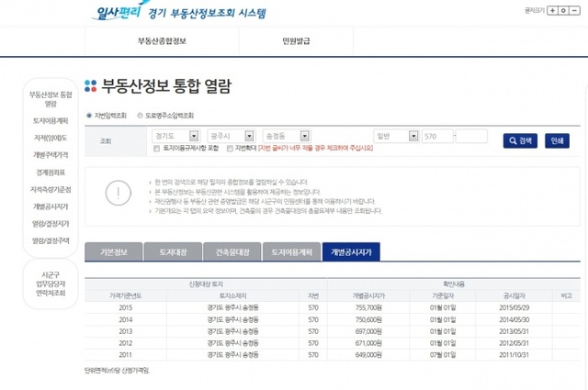Increase font size with plus button
This screenshot has height=390, width=588.
click(x=552, y=10)
